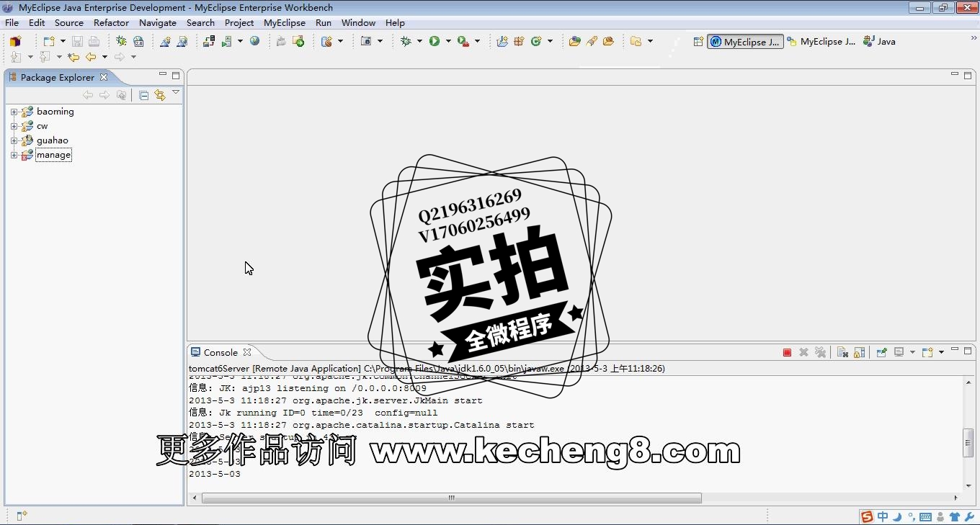
Task: Open the camera capture dropdown arrow
Action: point(380,42)
